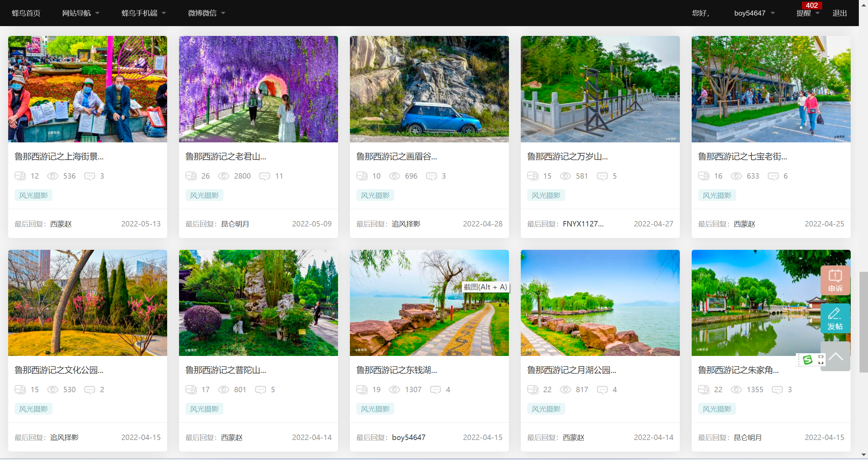This screenshot has height=460, width=868.
Task: Click image count icon on 上海街景 card
Action: [20, 176]
